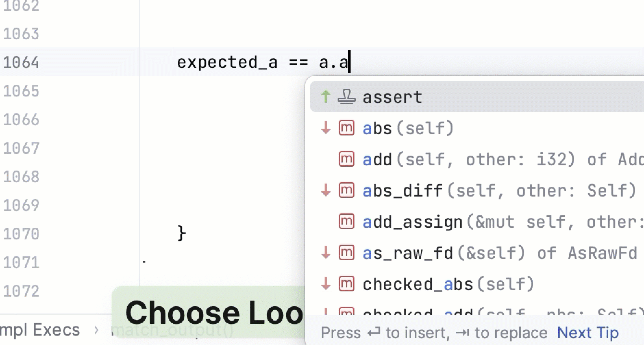Open the Next Tip link
This screenshot has height=345, width=644.
(x=588, y=333)
